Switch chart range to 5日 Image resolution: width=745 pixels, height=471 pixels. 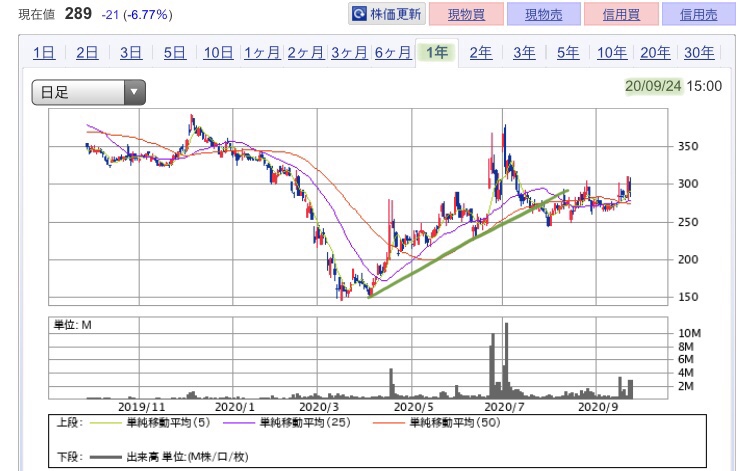[175, 52]
